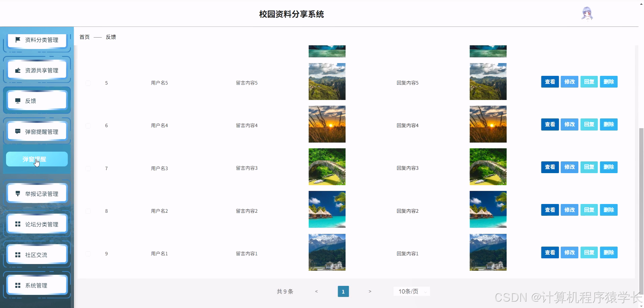Open the user avatar in the header
The width and height of the screenshot is (644, 308).
587,13
